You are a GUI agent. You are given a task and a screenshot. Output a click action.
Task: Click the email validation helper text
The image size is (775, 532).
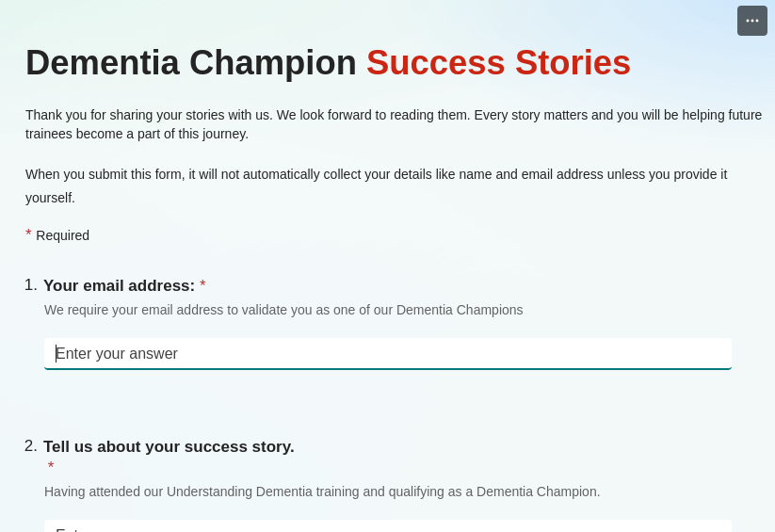283,310
